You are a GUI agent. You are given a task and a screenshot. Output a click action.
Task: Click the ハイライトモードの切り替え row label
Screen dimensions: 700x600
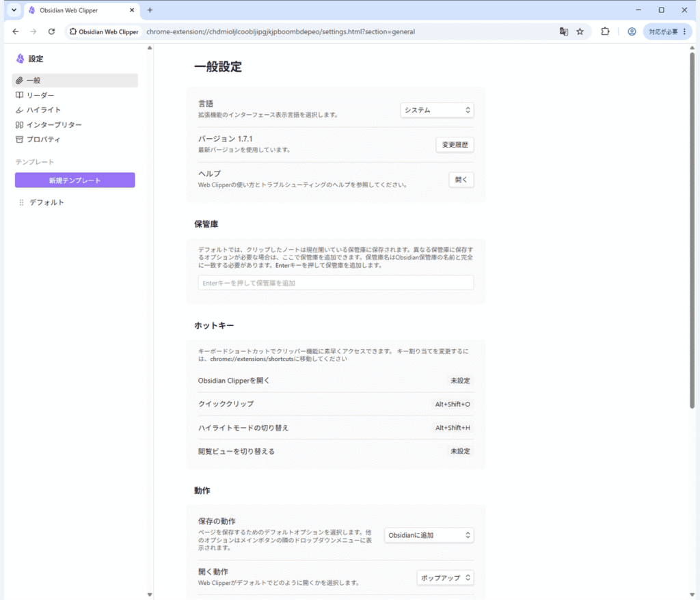tap(243, 428)
